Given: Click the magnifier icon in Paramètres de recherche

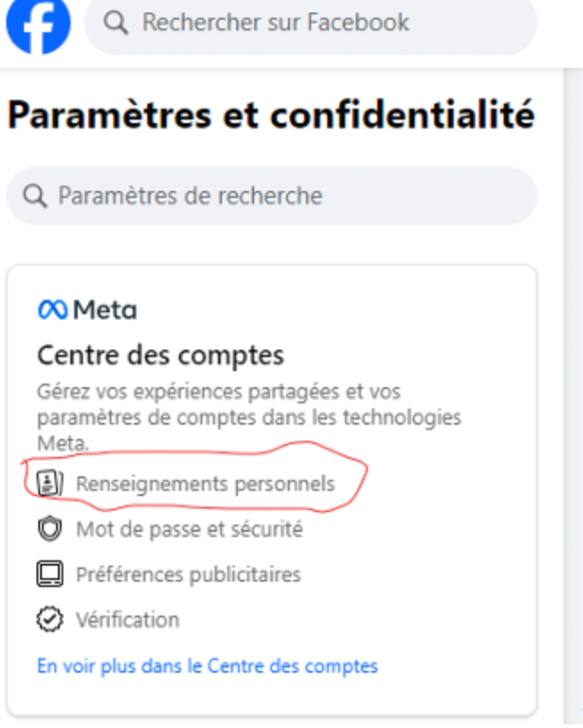Looking at the screenshot, I should click(x=35, y=196).
